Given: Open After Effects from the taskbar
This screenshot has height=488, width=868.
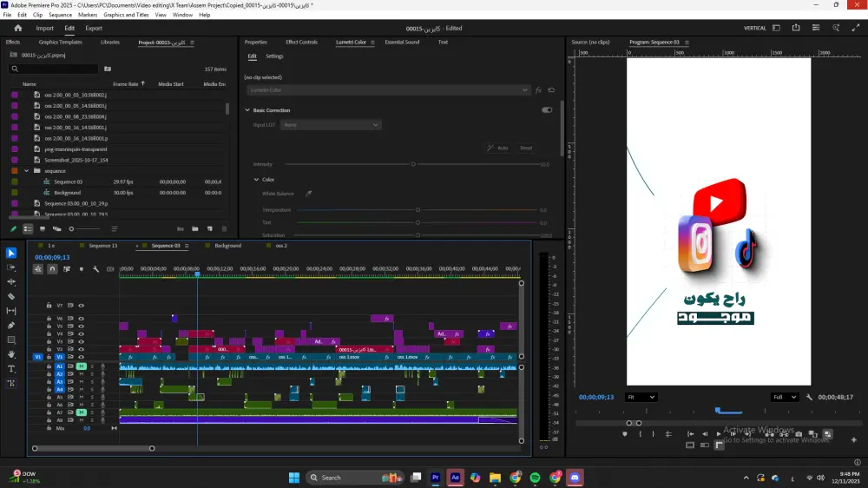Looking at the screenshot, I should pyautogui.click(x=455, y=478).
